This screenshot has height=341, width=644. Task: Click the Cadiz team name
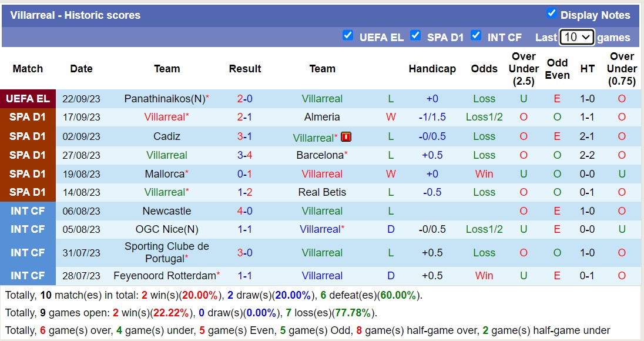[167, 136]
